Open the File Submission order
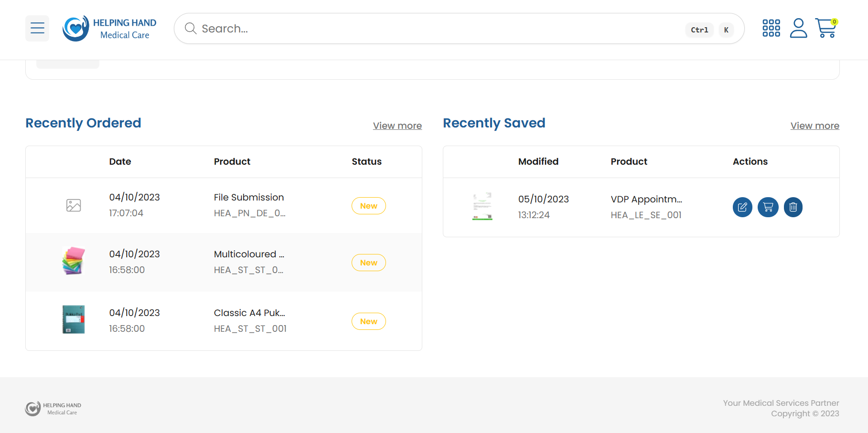Image resolution: width=868 pixels, height=433 pixels. [248, 198]
